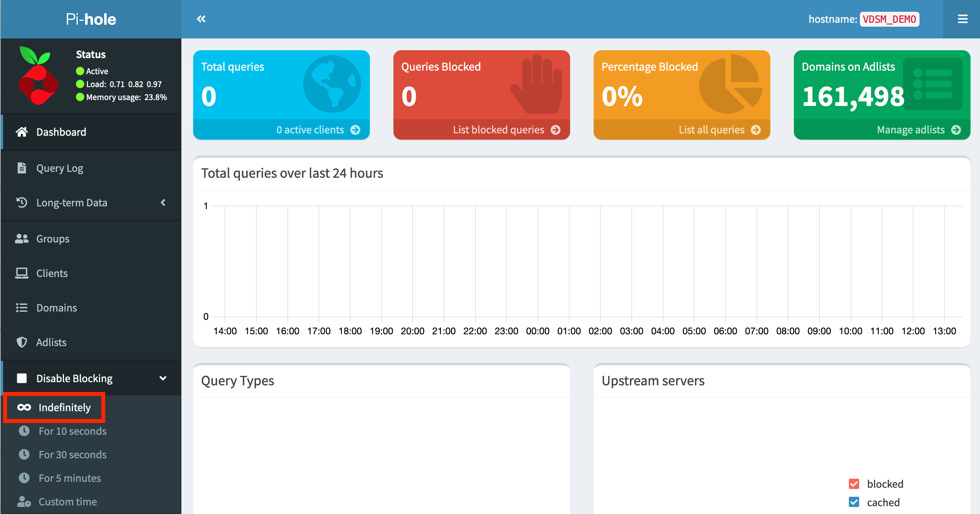This screenshot has height=514, width=980.
Task: Open List all queries link
Action: pyautogui.click(x=711, y=130)
